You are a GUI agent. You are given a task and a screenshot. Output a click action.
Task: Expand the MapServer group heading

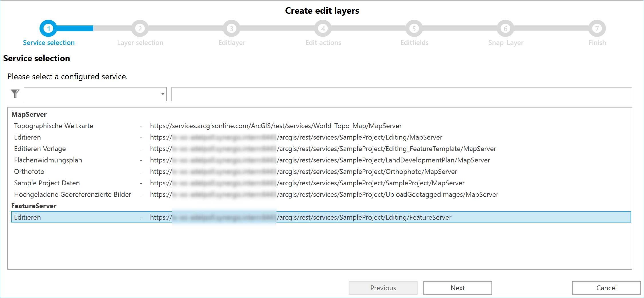(x=29, y=114)
